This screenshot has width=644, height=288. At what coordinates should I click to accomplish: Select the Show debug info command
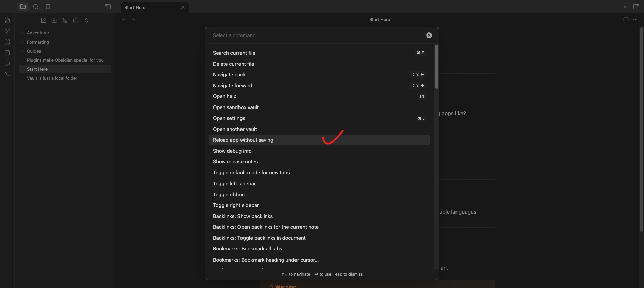point(319,151)
